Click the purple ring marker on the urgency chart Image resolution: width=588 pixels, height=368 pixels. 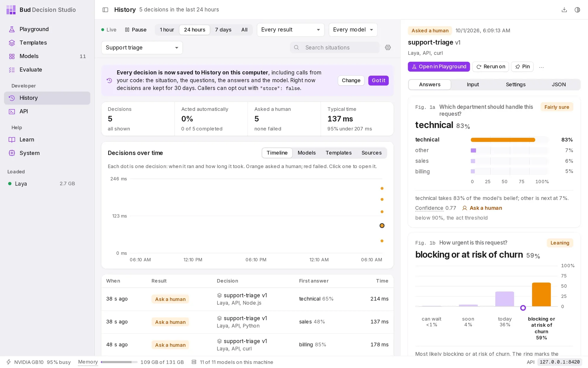523,308
